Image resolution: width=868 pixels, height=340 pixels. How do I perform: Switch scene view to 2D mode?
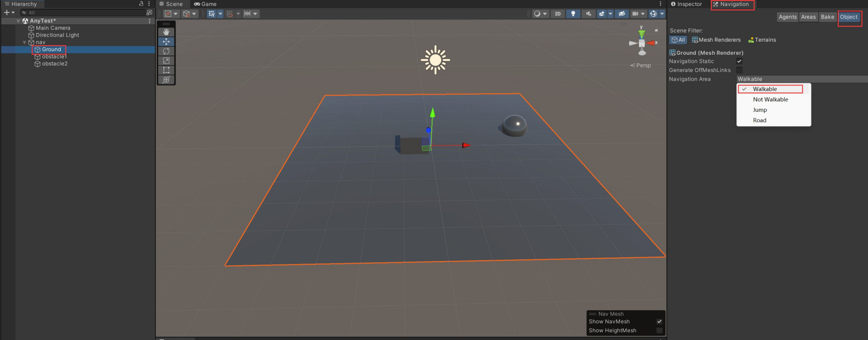coord(558,14)
